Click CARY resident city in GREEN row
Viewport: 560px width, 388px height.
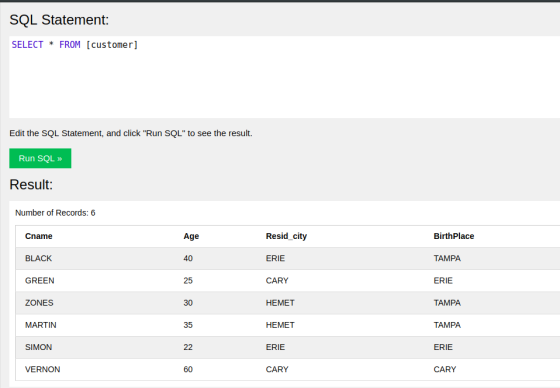click(x=277, y=280)
